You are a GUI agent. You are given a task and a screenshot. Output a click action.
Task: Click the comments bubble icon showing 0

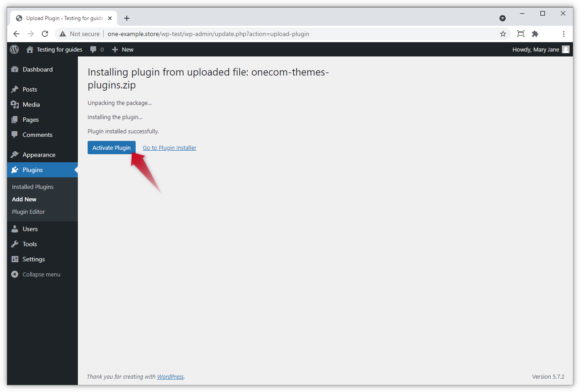93,49
